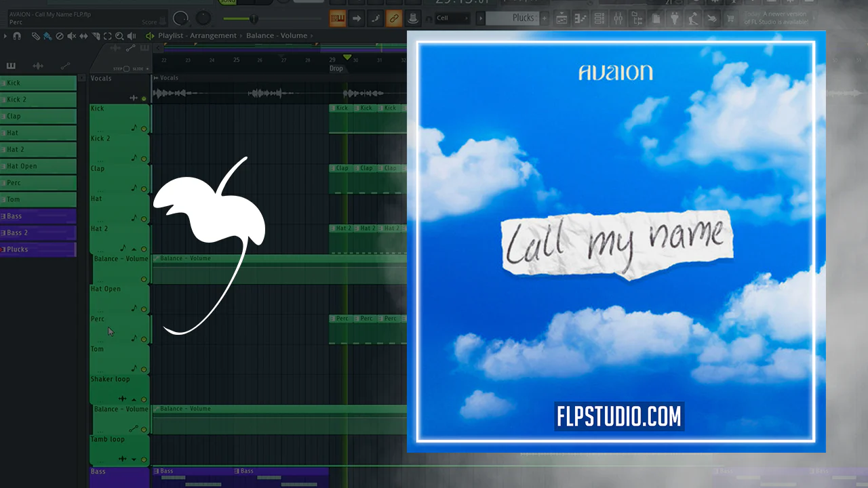The width and height of the screenshot is (868, 488).
Task: Select Kick 2 in the pattern picker
Action: pos(38,100)
